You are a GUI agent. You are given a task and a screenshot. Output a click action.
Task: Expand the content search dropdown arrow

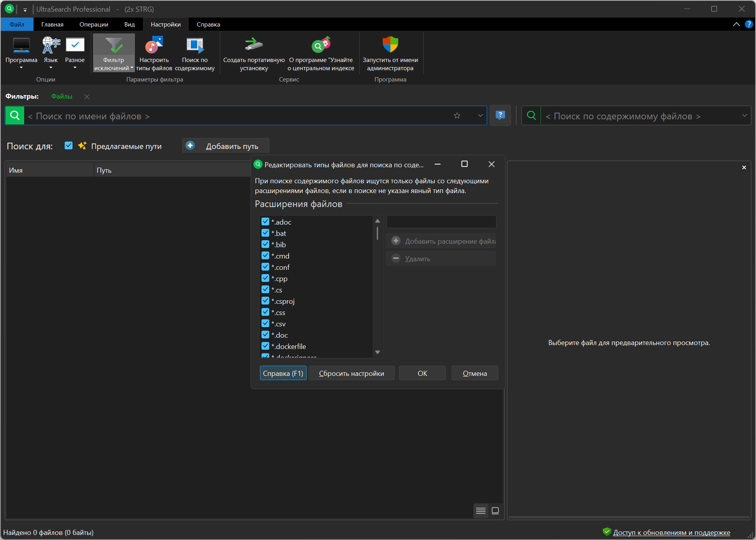coord(744,116)
